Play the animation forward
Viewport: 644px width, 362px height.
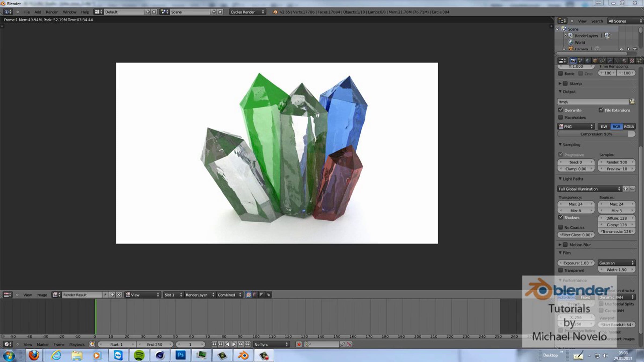234,344
